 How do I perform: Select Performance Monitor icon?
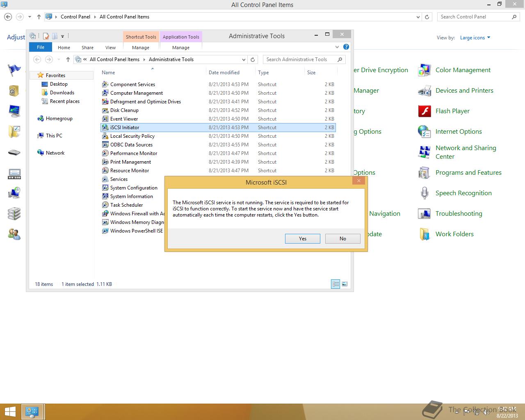[105, 153]
